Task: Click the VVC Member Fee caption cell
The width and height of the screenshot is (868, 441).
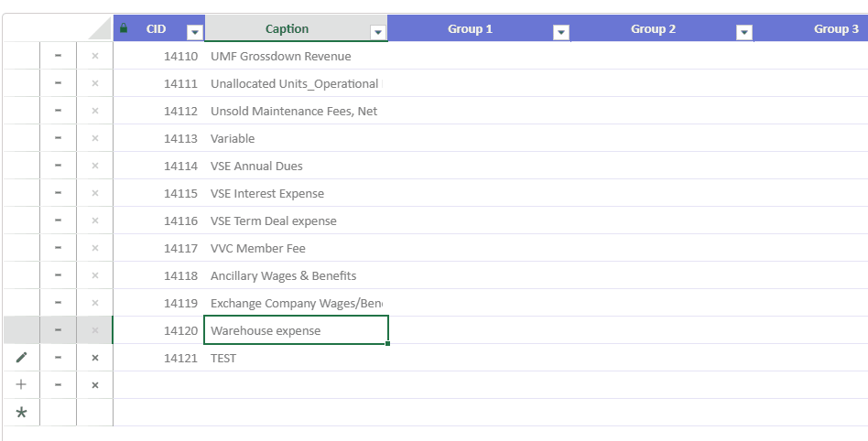Action: pos(295,248)
